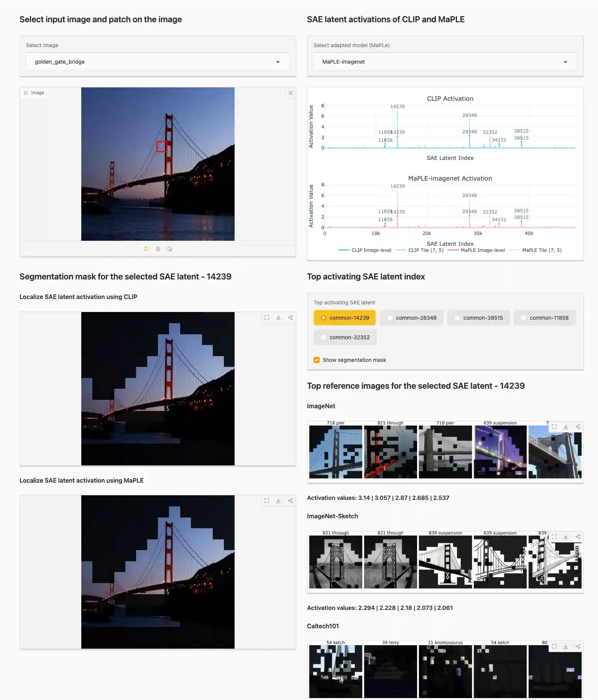Click the ImageNet activation values line starting 3.14
Screen dimensions: 598x700
(x=378, y=498)
